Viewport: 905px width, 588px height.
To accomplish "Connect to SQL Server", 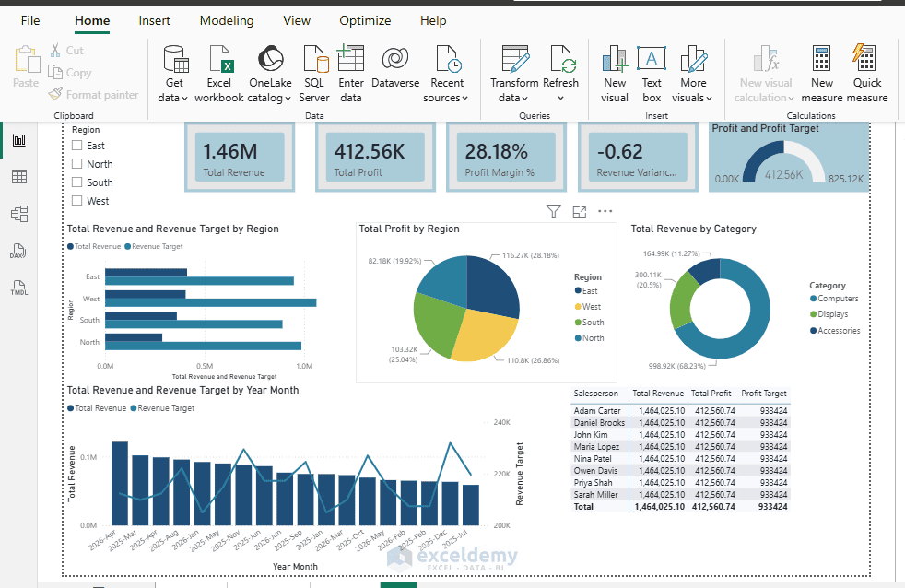I will coord(314,75).
